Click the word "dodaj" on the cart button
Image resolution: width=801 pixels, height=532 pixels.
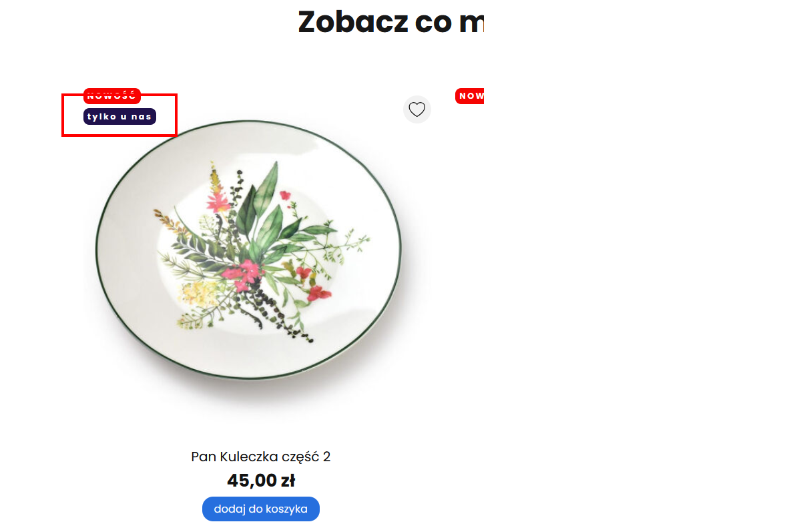[228, 509]
